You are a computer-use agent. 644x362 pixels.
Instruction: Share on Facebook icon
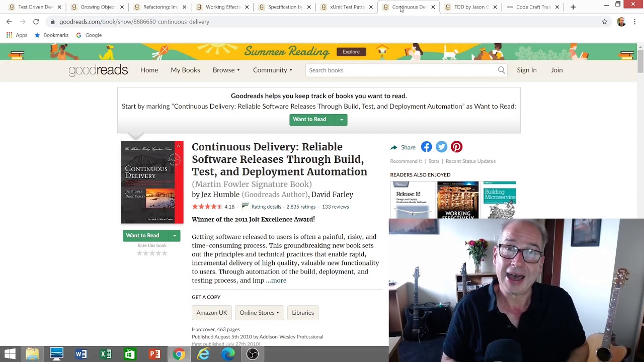tap(427, 147)
